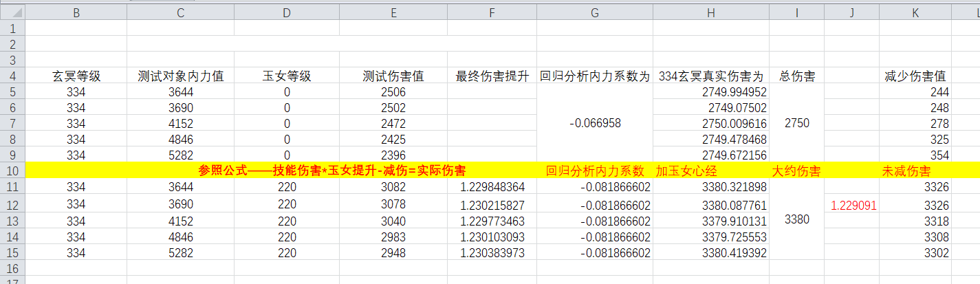Click the column C header
980x284 pixels.
(180, 12)
